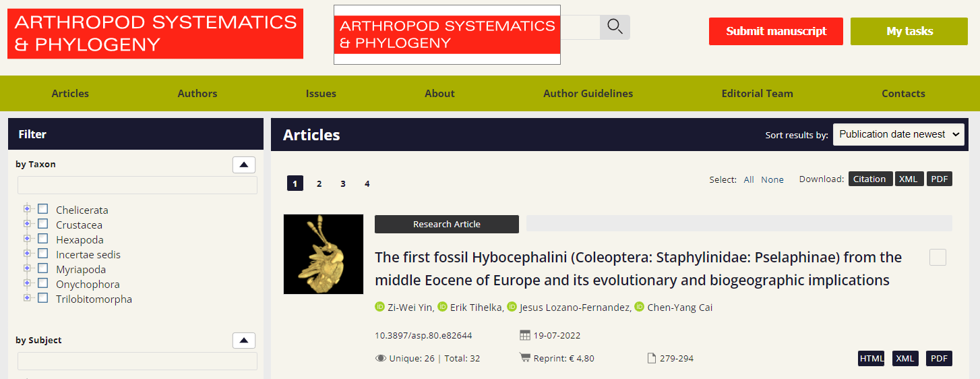Collapse the by Taxon filter section
This screenshot has height=379, width=980.
tap(243, 165)
